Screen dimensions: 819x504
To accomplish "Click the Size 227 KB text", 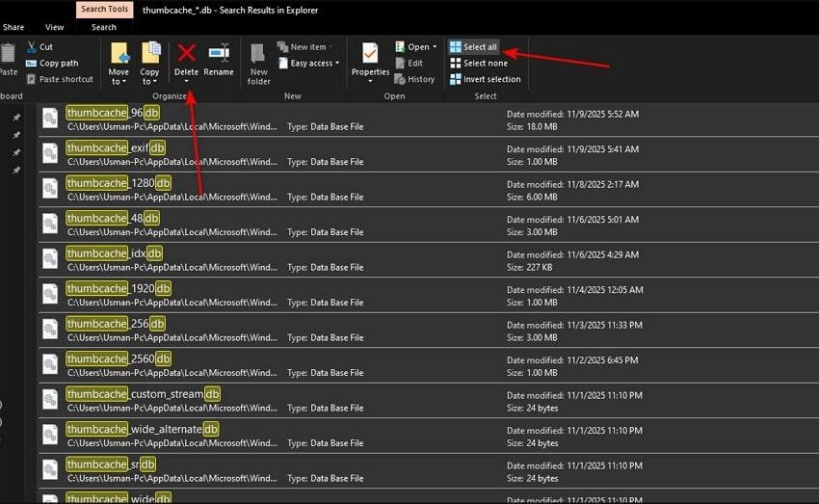I will pos(529,267).
